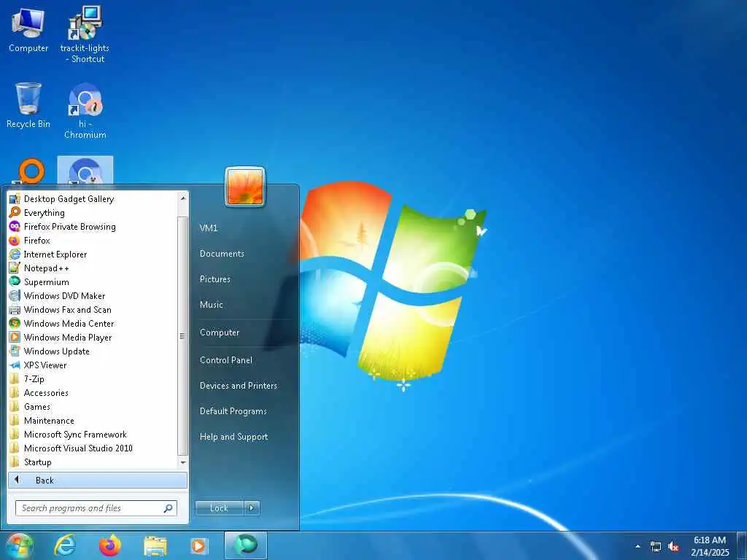Image resolution: width=747 pixels, height=560 pixels.
Task: Click the Start orb button
Action: 19,545
